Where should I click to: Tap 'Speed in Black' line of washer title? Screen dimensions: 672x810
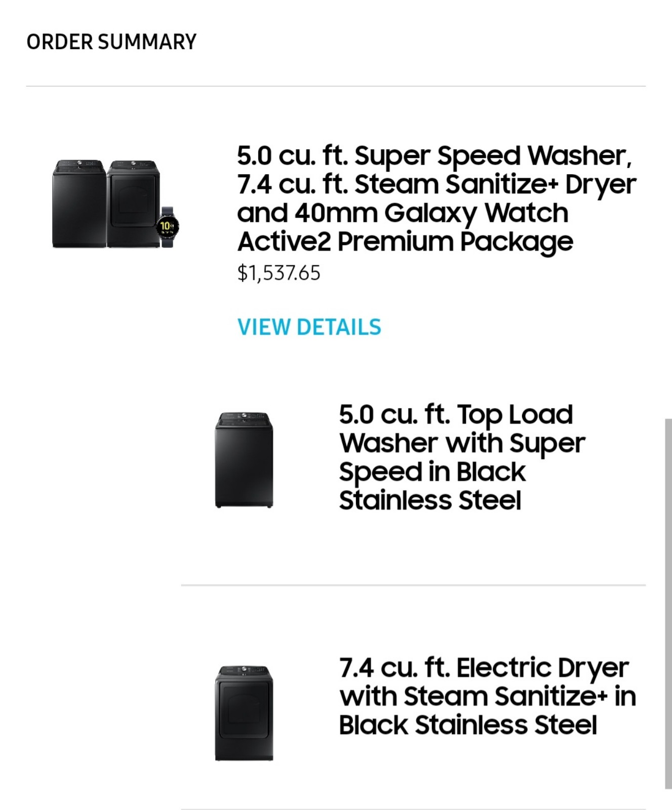[432, 472]
